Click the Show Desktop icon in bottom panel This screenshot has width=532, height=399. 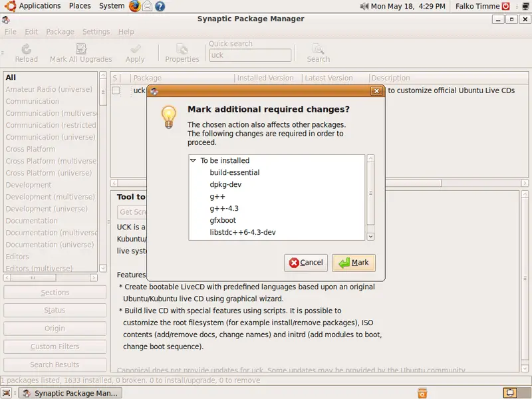pyautogui.click(x=7, y=393)
